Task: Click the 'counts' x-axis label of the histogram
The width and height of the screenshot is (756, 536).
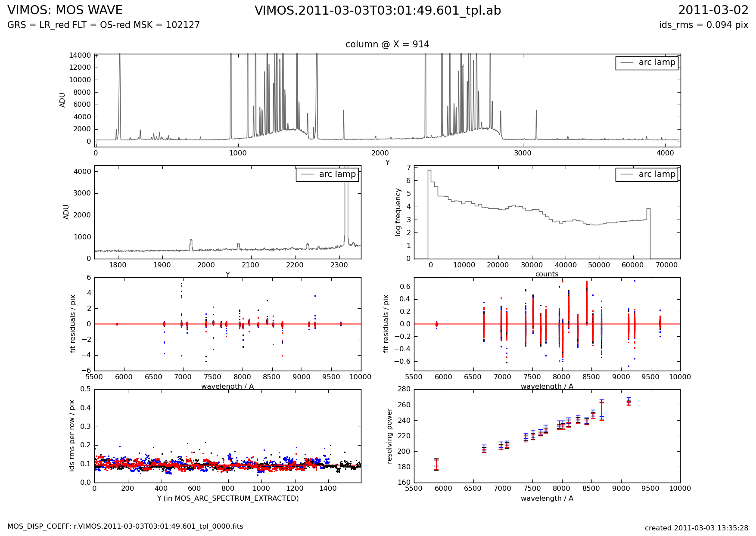Action: 547,274
